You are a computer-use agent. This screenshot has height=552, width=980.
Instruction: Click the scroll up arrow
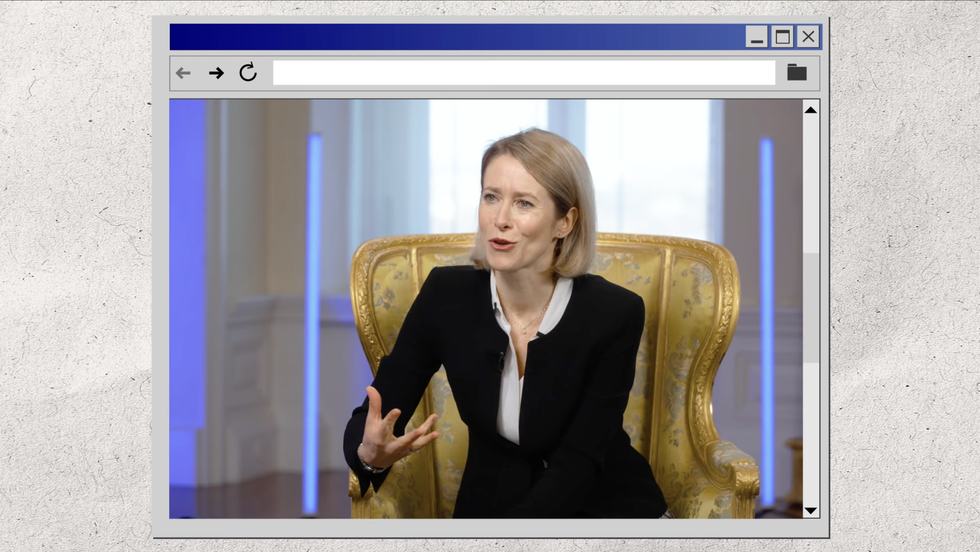tap(811, 110)
